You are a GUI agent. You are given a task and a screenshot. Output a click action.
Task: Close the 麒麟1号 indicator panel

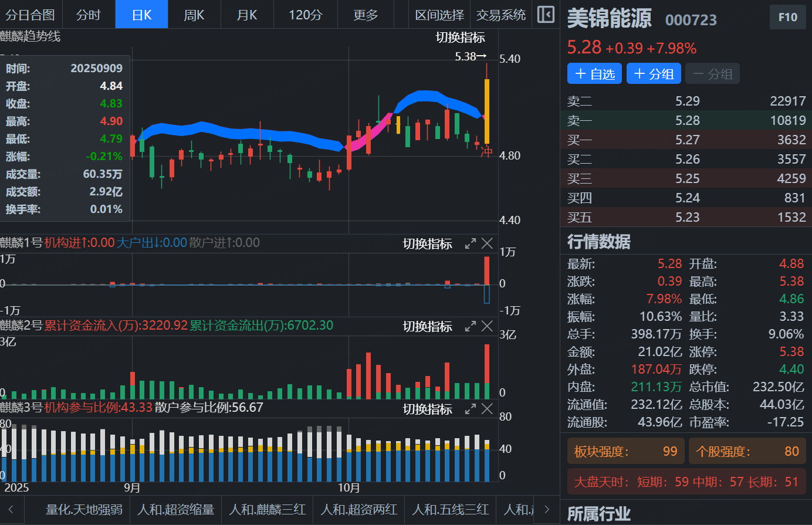pos(487,243)
